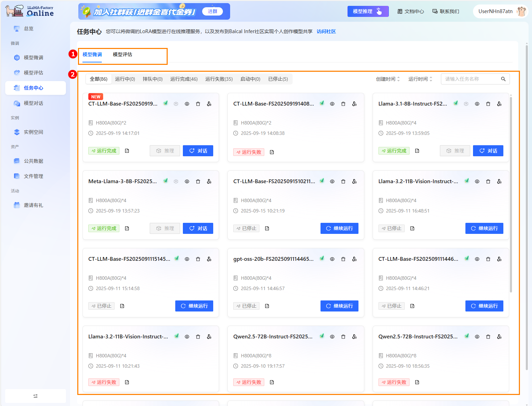The height and width of the screenshot is (406, 532).
Task: Click 继续运行 on the gpt-oss-20b card
Action: pyautogui.click(x=339, y=306)
